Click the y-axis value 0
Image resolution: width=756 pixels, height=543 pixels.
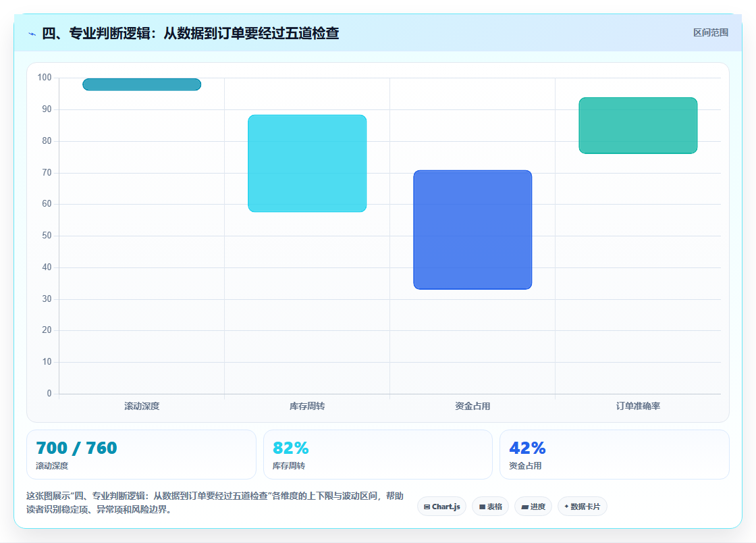click(x=49, y=394)
